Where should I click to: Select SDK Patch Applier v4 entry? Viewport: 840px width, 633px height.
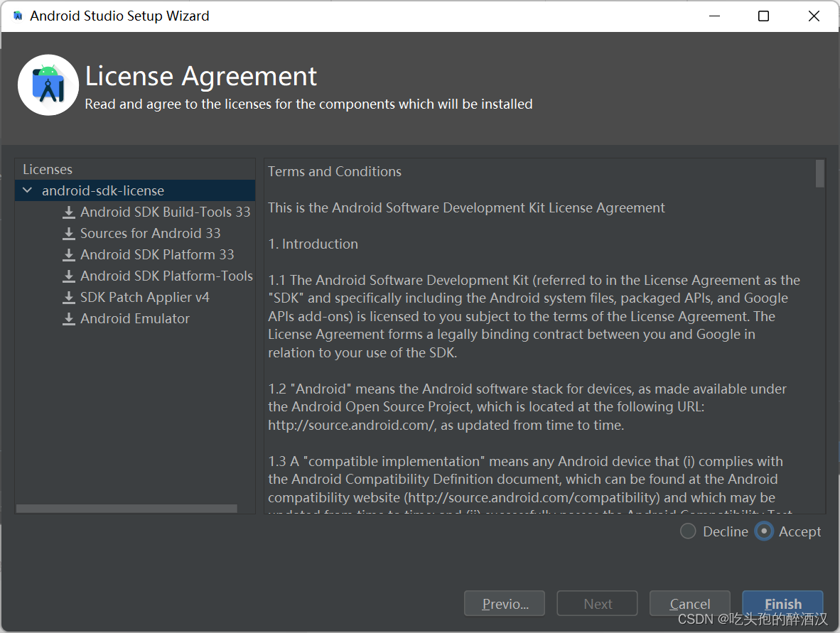145,298
